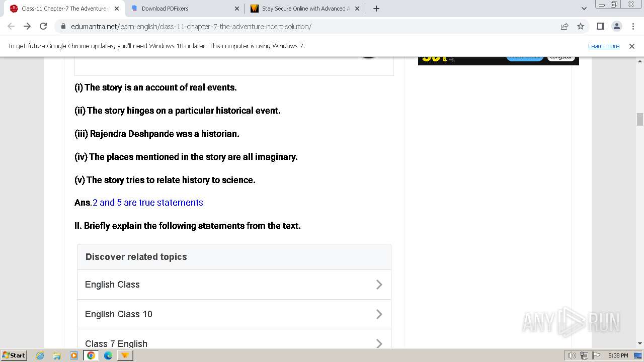The height and width of the screenshot is (362, 644).
Task: Open Windows Explorer folder in taskbar
Action: click(57, 355)
